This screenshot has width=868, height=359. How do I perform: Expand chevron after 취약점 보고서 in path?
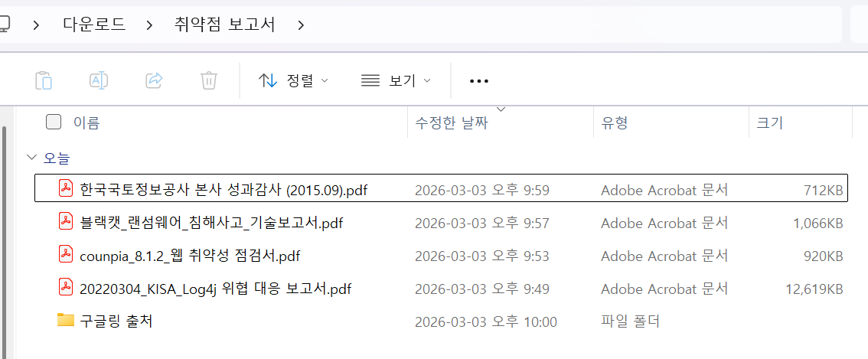click(x=301, y=24)
